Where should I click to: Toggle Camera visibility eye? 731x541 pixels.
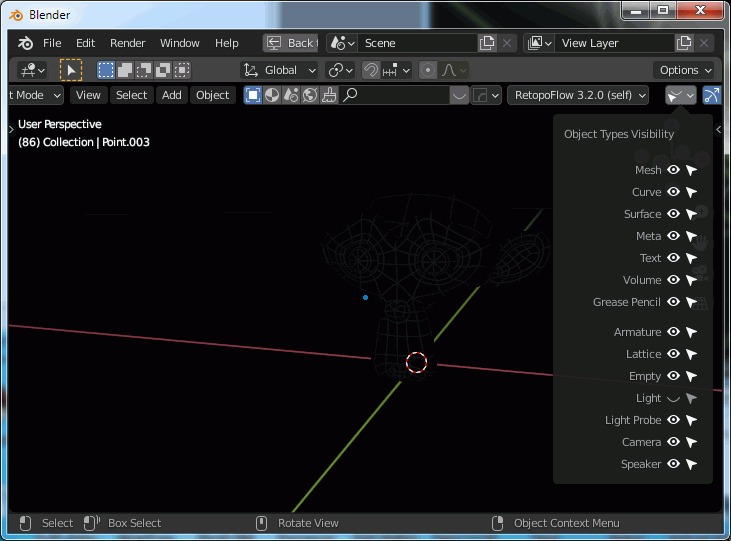(673, 442)
